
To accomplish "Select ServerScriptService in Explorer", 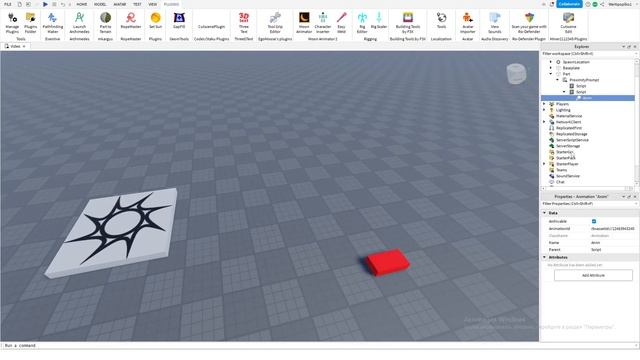I will point(572,140).
